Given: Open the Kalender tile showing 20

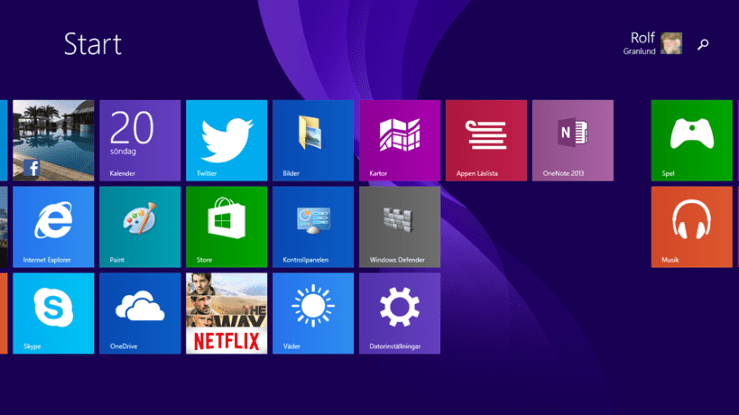Looking at the screenshot, I should 140,140.
